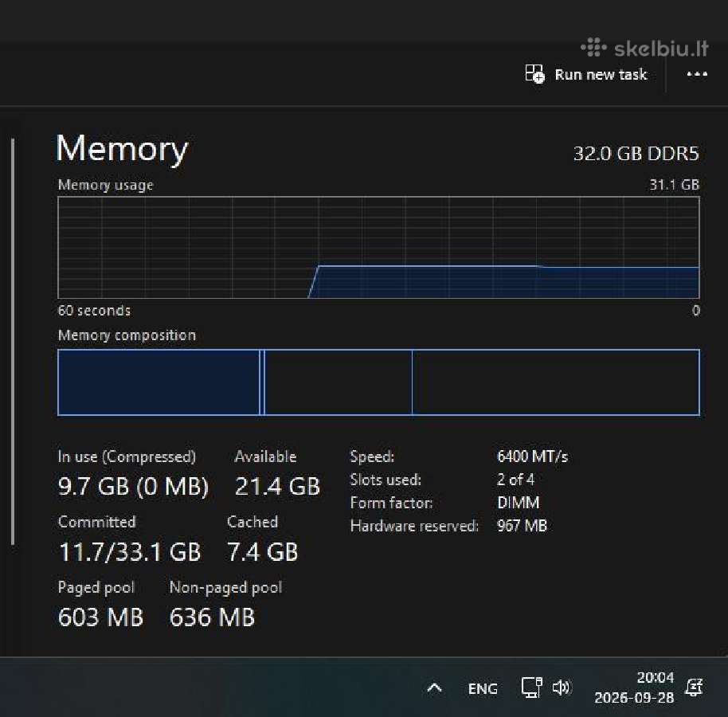
Task: Open the ENG language switcher
Action: (483, 688)
